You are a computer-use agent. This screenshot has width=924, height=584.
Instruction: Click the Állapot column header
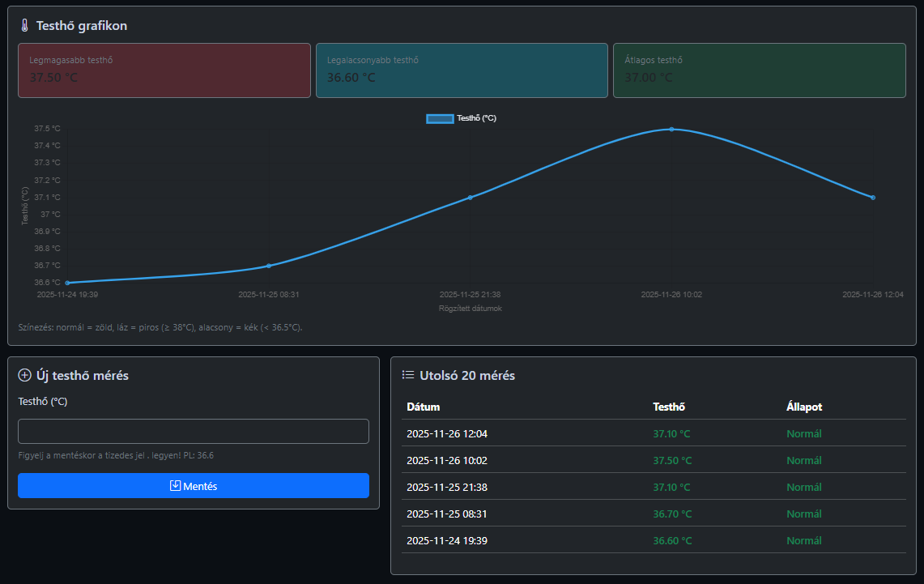coord(804,407)
